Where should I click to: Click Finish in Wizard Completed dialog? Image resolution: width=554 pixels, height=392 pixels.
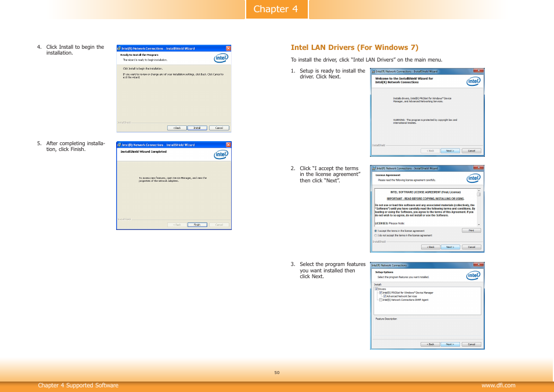197,225
